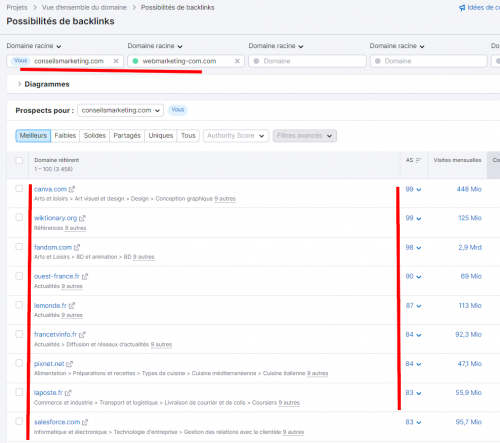
Task: Open fandom.com external link icon
Action: [77, 247]
